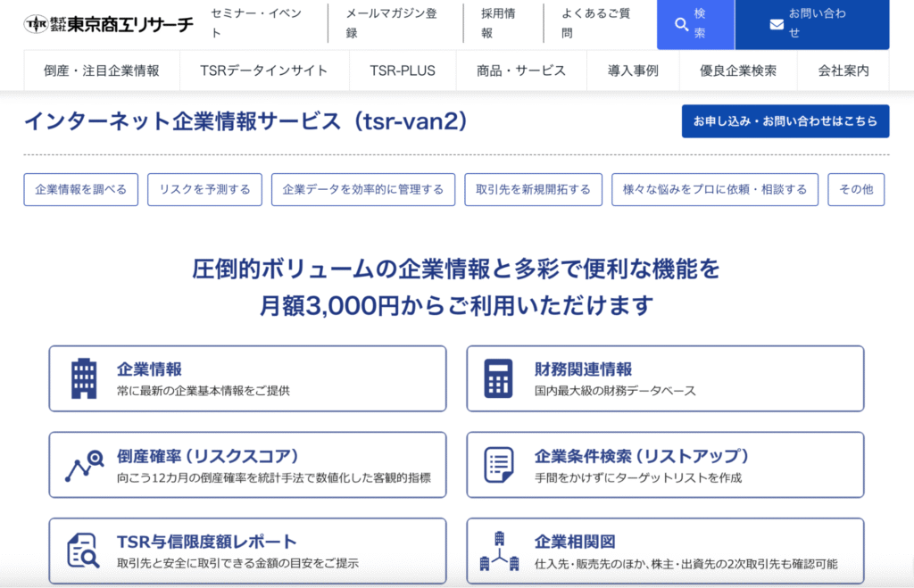Image resolution: width=914 pixels, height=588 pixels.
Task: Click the building icon for 企業情報
Action: coord(84,378)
